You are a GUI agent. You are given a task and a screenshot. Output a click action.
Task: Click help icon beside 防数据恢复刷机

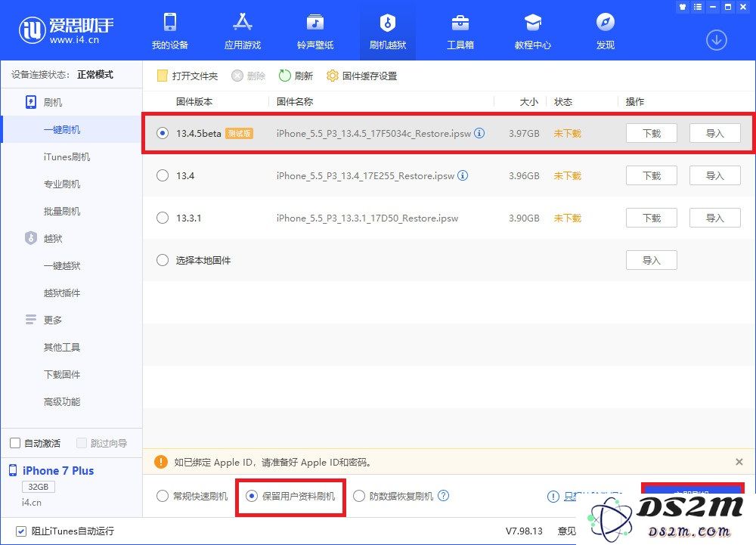click(443, 496)
